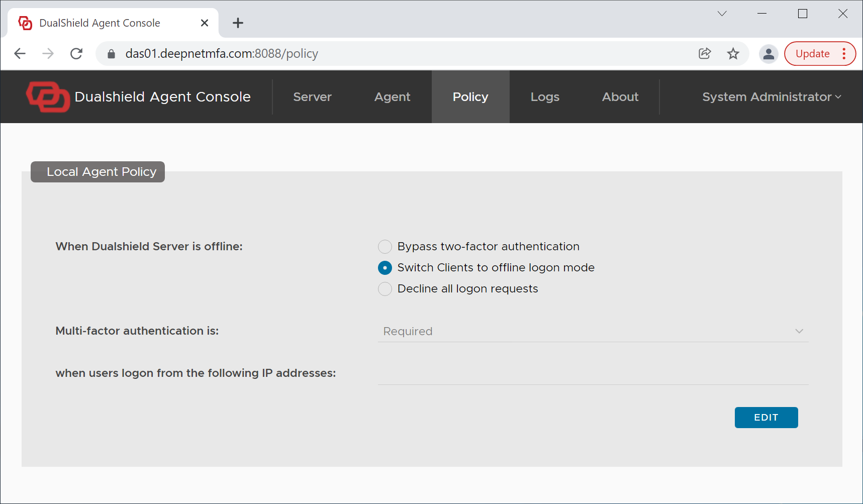Expand the Multi-factor authentication Required dropdown
Viewport: 863px width, 504px height.
pos(593,331)
